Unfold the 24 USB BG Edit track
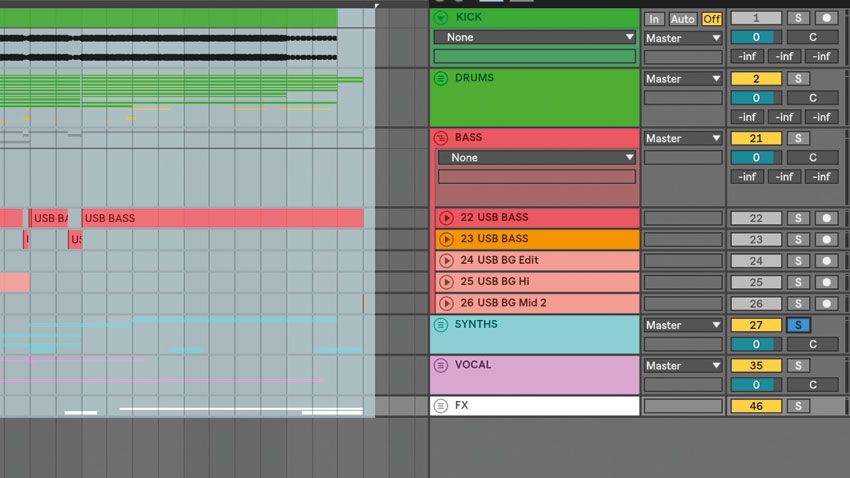This screenshot has height=478, width=850. pos(446,261)
